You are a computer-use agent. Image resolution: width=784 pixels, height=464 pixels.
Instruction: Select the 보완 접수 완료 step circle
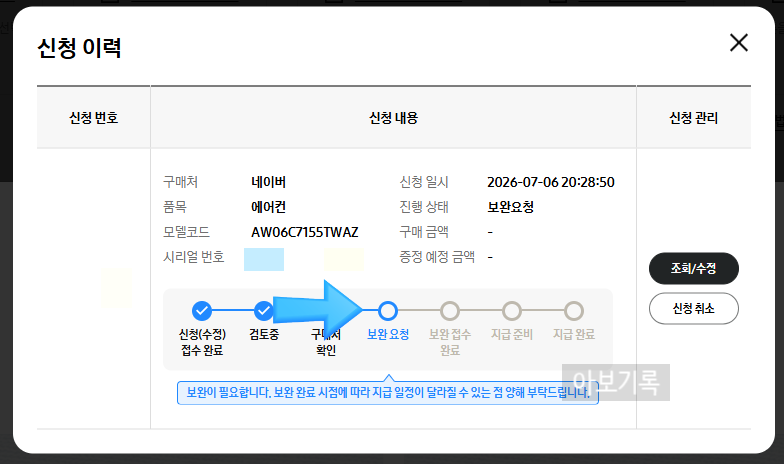click(x=450, y=311)
